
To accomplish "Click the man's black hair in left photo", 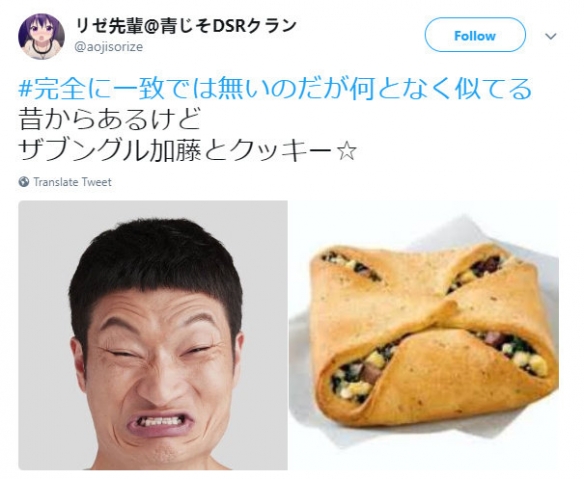I will 156,253.
